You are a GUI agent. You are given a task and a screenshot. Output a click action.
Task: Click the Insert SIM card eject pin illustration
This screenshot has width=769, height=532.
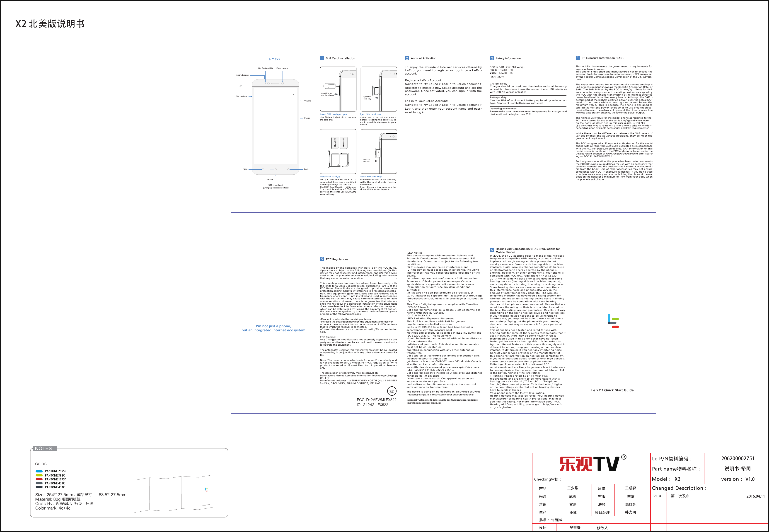338,89
